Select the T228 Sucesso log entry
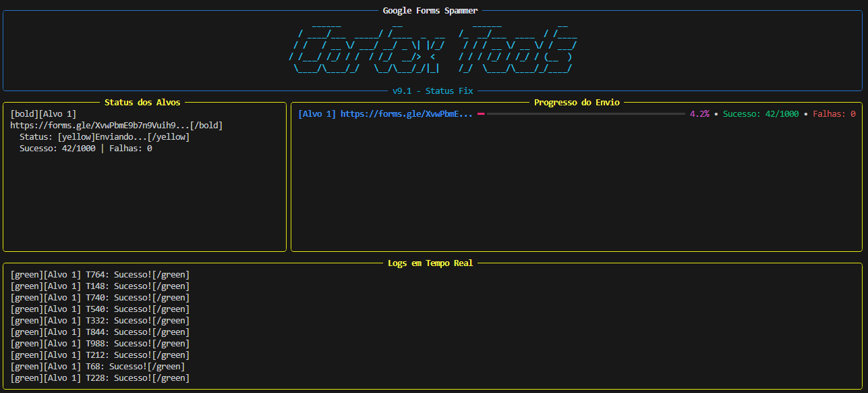868x393 pixels. 100,378
